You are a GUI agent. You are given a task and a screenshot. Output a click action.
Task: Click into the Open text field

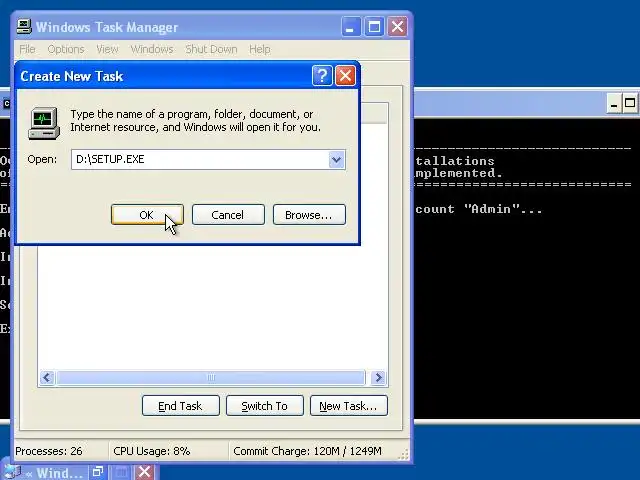pyautogui.click(x=200, y=160)
